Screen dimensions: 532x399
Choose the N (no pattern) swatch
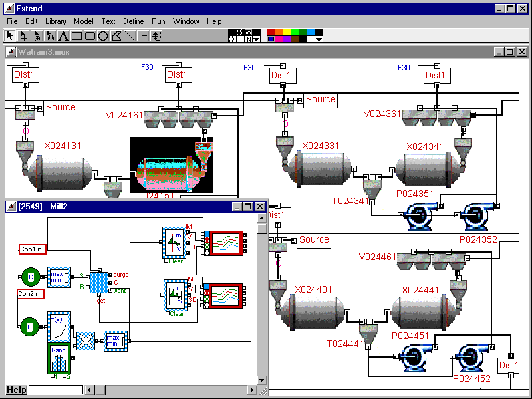coord(249,39)
